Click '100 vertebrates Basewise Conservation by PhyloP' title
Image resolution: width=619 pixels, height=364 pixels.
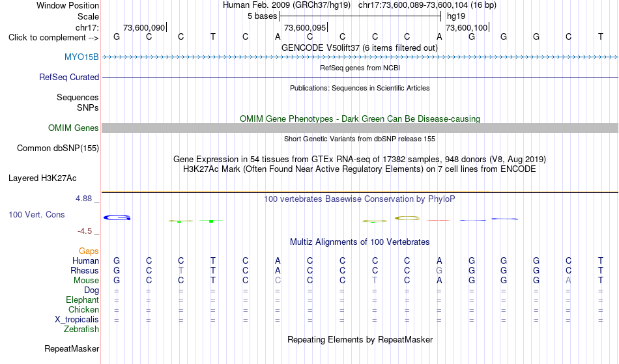pyautogui.click(x=360, y=199)
